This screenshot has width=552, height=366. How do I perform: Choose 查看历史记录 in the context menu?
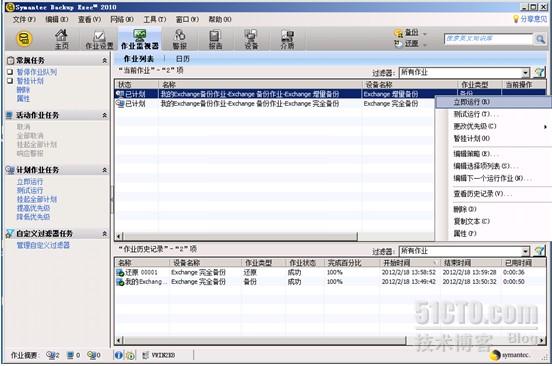point(482,194)
